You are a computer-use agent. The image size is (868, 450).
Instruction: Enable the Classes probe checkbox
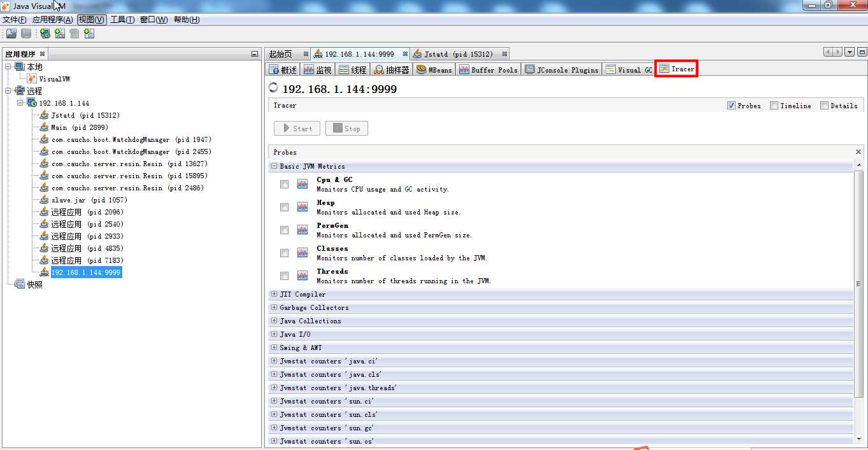tap(284, 253)
